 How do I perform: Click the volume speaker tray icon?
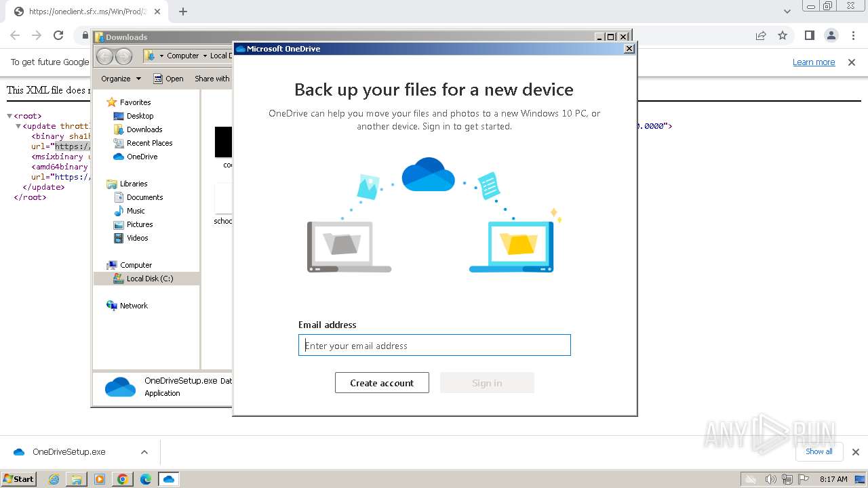(770, 479)
